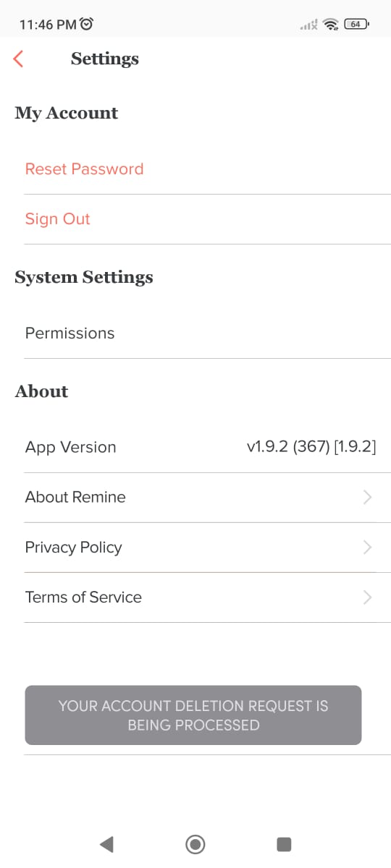Tap the Terms of Service label
Screen dimensions: 391x868
point(83,597)
